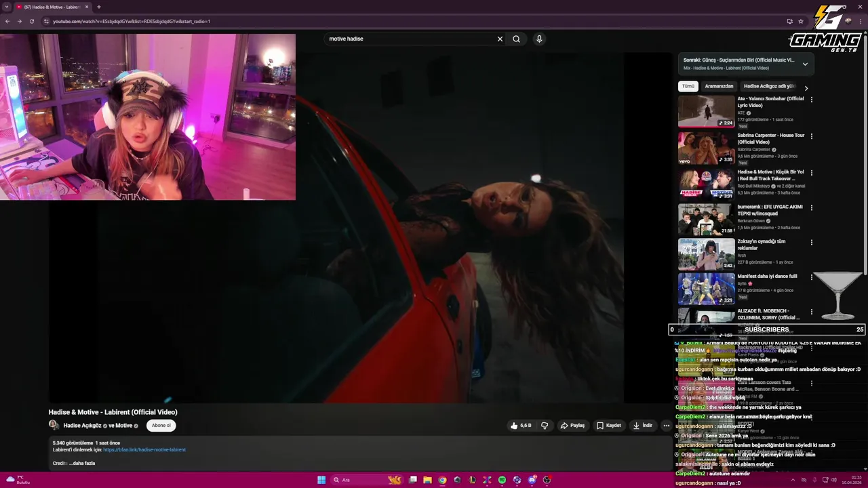Dislike the video with thumbs-down icon
Screen dimensions: 868x488
click(545, 426)
